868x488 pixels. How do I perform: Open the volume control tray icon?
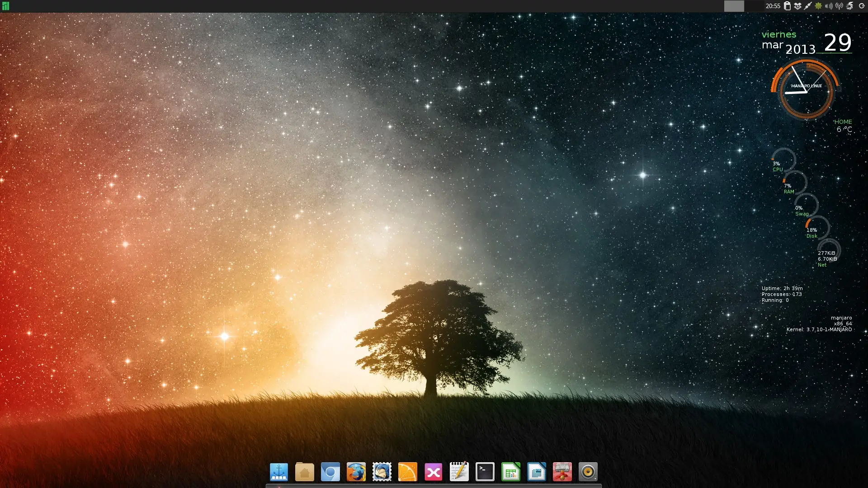click(x=829, y=6)
